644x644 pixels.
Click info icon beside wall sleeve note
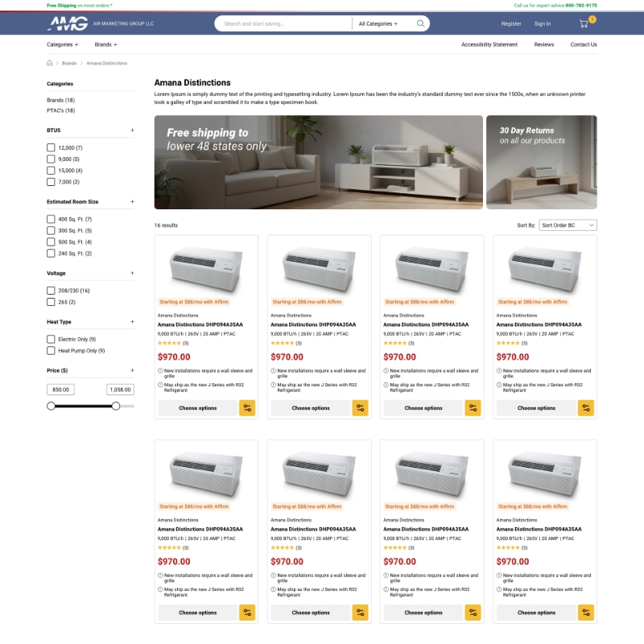pos(161,369)
